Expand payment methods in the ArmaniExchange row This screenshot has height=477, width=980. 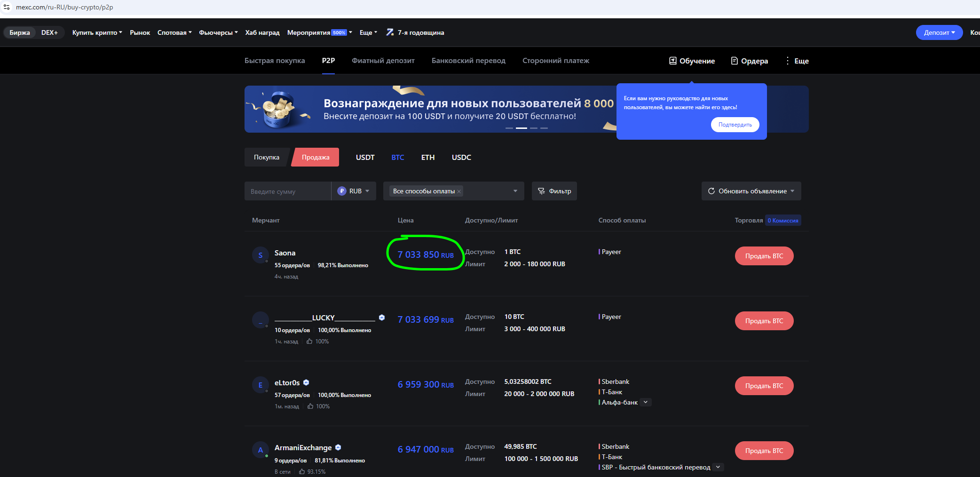click(718, 467)
